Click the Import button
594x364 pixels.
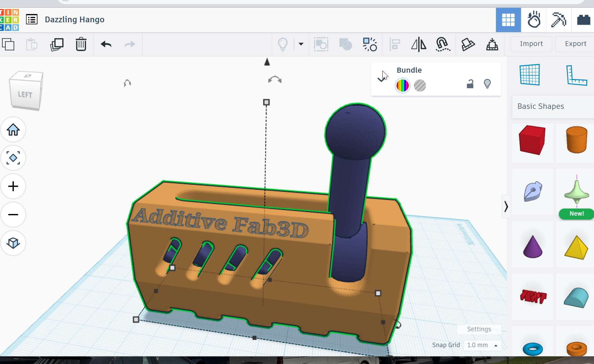[531, 44]
